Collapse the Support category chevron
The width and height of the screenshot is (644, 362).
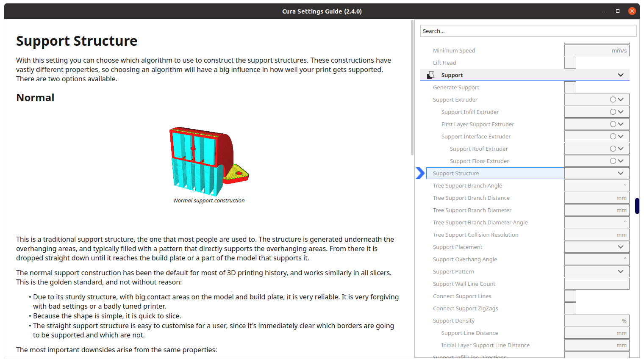[x=621, y=75]
